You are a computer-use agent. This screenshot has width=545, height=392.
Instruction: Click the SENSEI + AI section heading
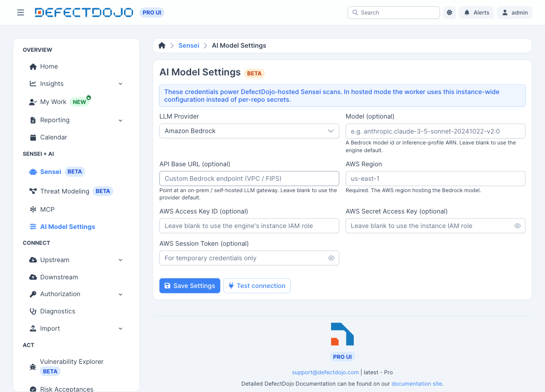click(x=38, y=154)
